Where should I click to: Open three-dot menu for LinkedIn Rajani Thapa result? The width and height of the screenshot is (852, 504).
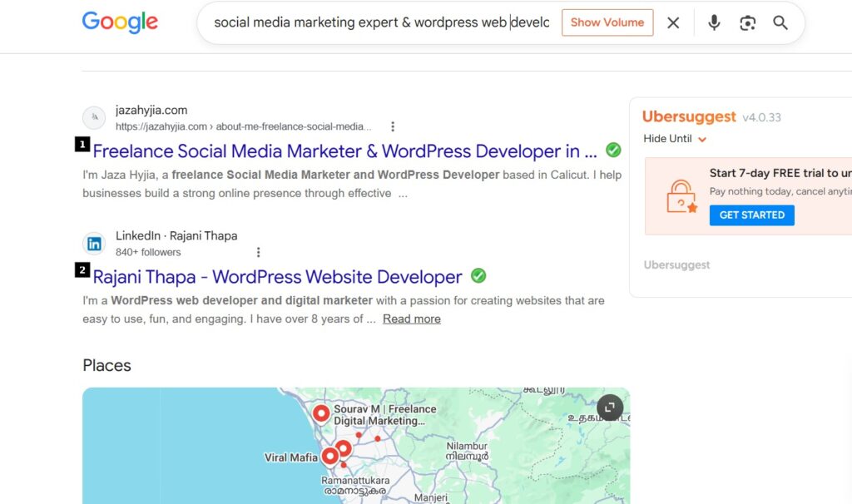coord(258,252)
